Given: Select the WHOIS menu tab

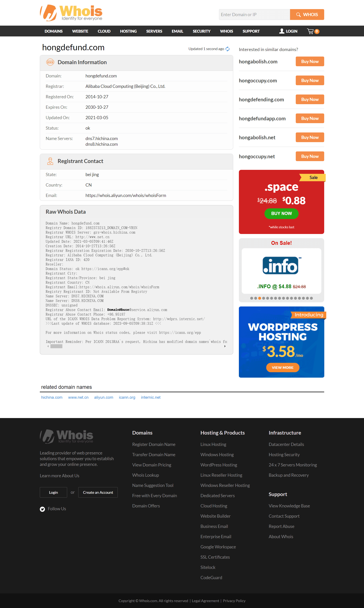Looking at the screenshot, I should tap(226, 31).
